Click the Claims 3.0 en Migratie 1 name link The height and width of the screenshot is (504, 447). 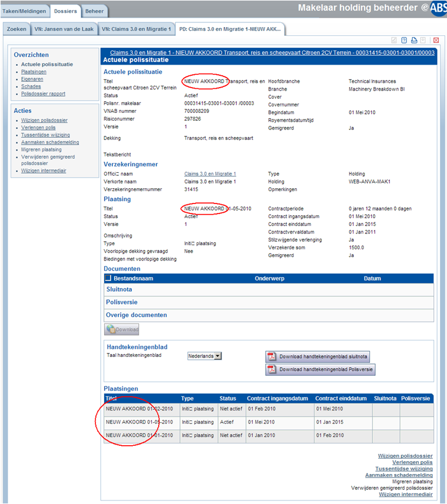pyautogui.click(x=210, y=174)
